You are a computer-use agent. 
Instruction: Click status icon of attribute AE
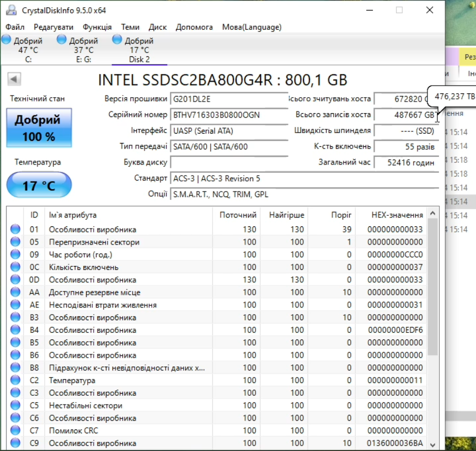click(x=15, y=305)
